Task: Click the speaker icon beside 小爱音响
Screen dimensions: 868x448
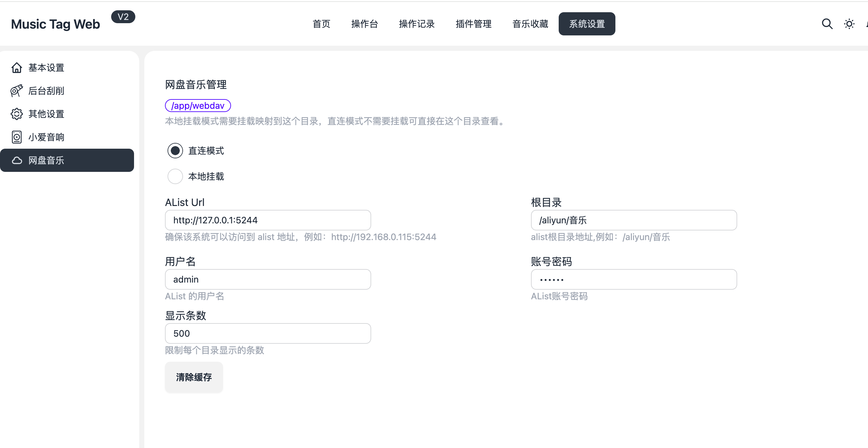Action: pyautogui.click(x=16, y=137)
